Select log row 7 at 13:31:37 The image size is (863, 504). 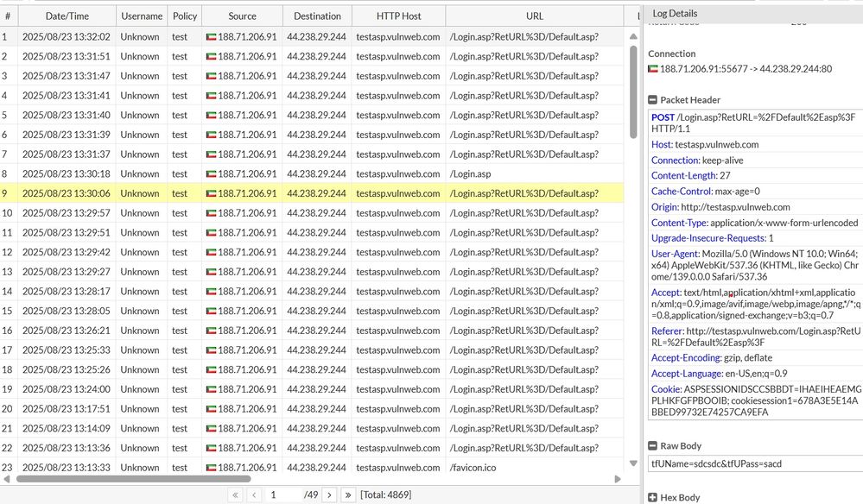click(312, 154)
